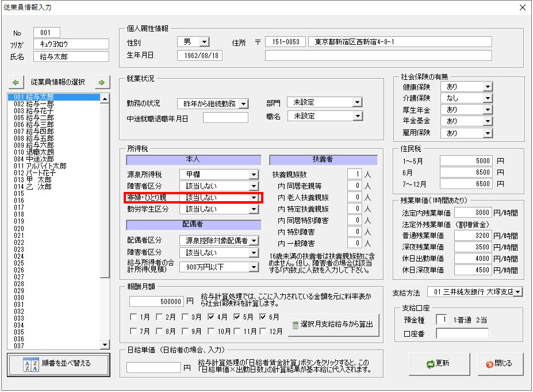Open the 勤務の状況 dropdown
This screenshot has height=392, width=533.
pyautogui.click(x=243, y=104)
